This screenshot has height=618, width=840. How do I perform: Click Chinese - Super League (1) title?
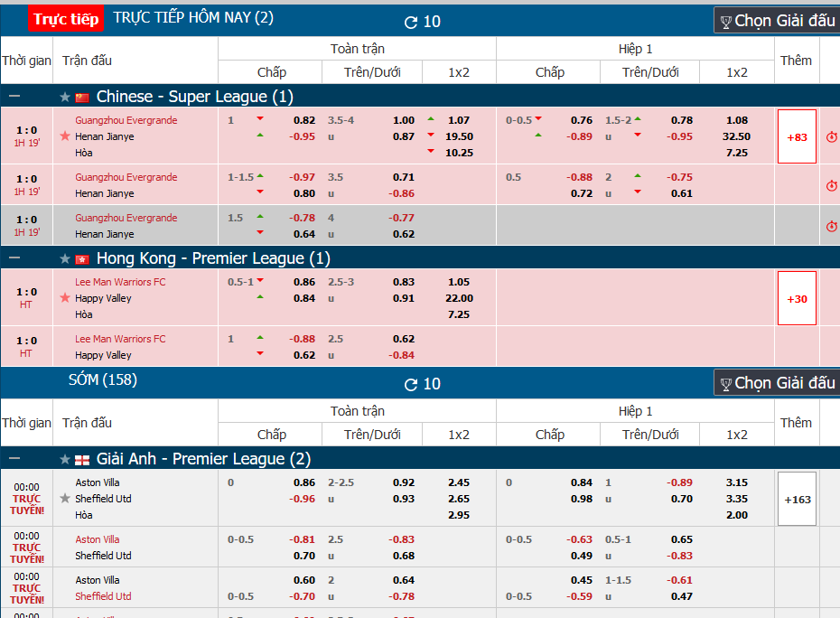tap(194, 97)
